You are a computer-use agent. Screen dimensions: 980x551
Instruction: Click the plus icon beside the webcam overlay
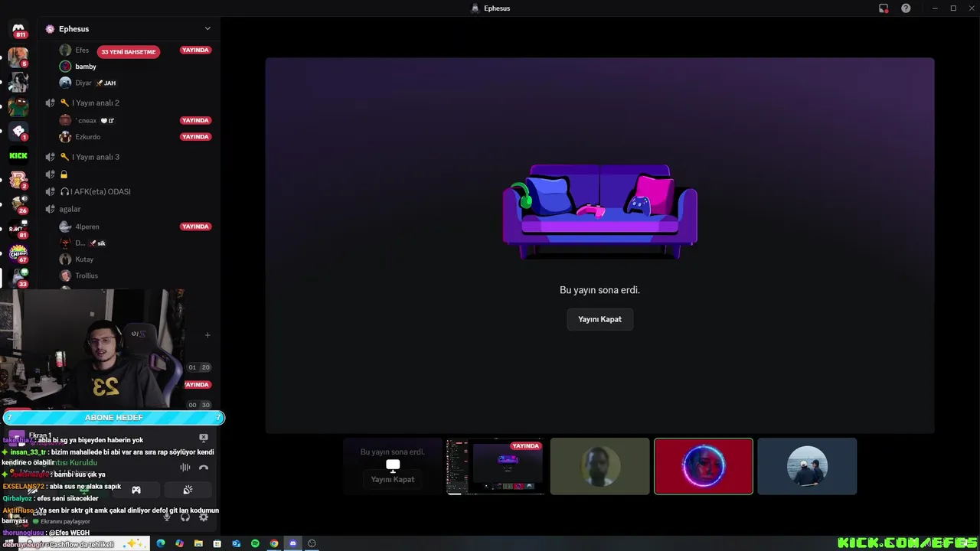tap(207, 335)
